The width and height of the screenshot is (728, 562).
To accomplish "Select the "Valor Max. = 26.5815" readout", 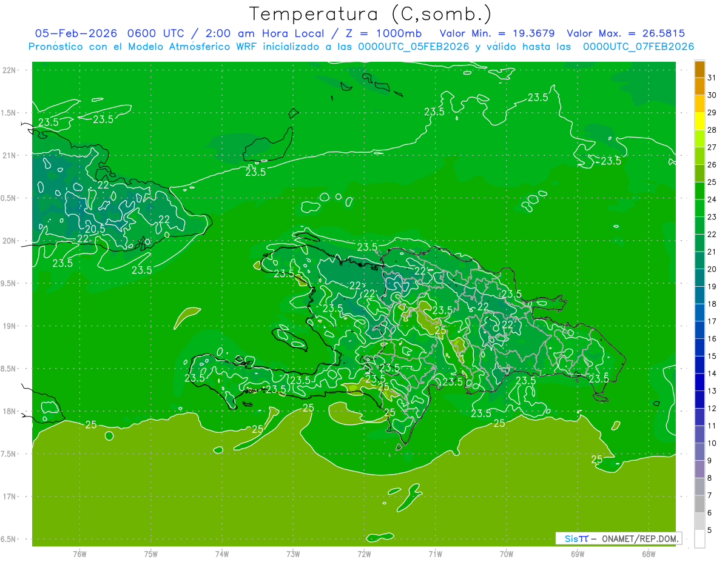I will tap(626, 33).
